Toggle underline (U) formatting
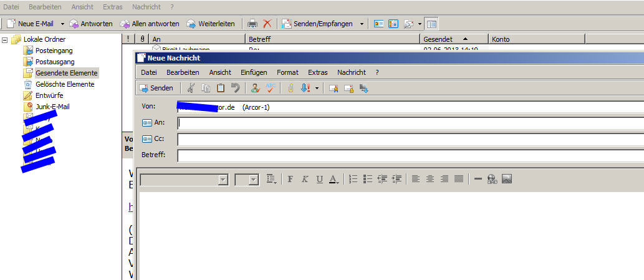This screenshot has width=644, height=280. coord(320,179)
